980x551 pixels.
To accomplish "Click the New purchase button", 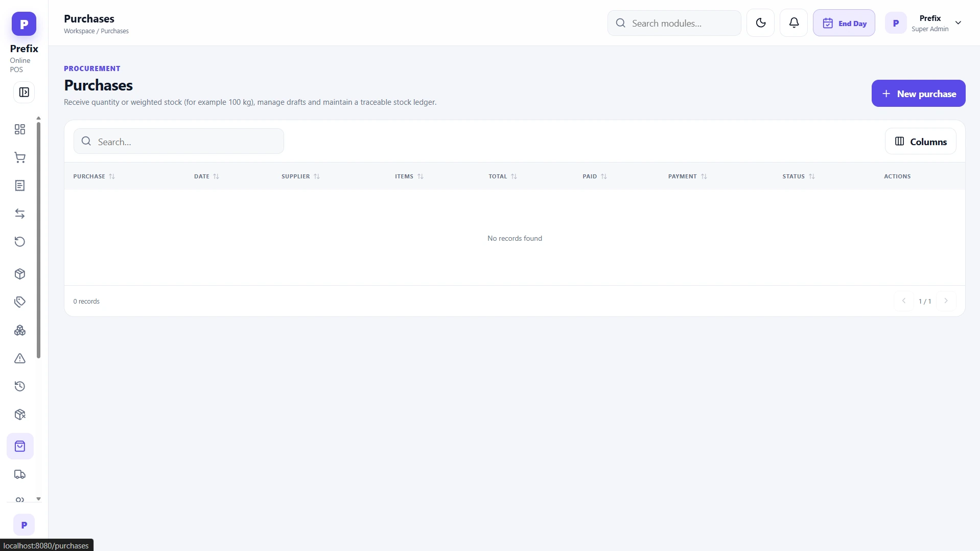I will pos(918,94).
